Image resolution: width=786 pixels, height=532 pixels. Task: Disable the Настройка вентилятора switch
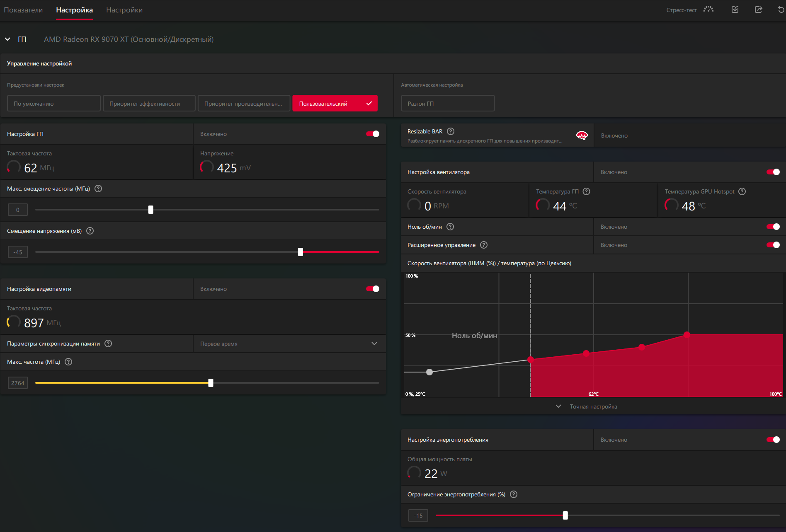[773, 172]
